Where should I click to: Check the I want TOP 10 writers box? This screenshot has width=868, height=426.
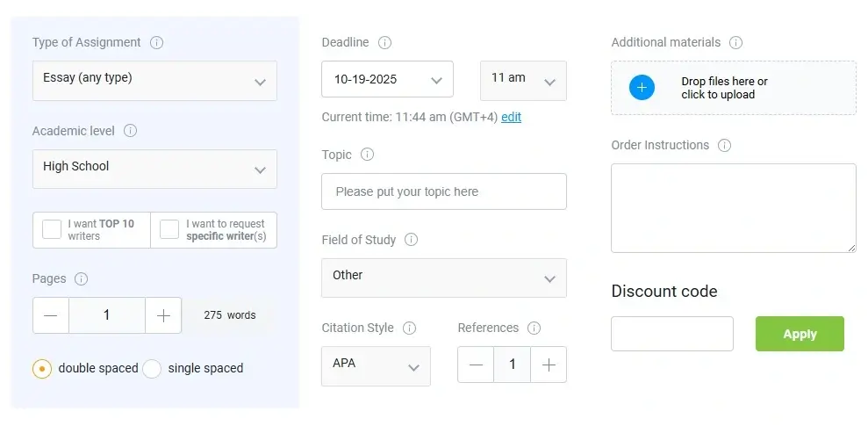(52, 230)
